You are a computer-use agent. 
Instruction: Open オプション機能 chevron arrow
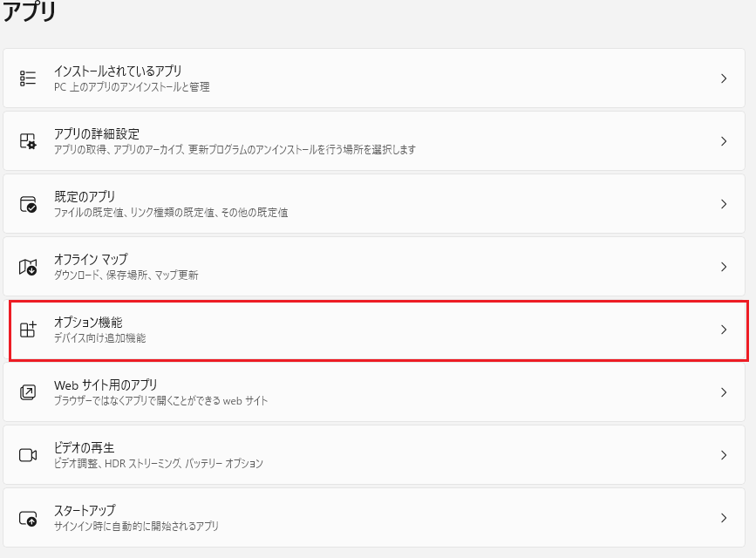723,330
